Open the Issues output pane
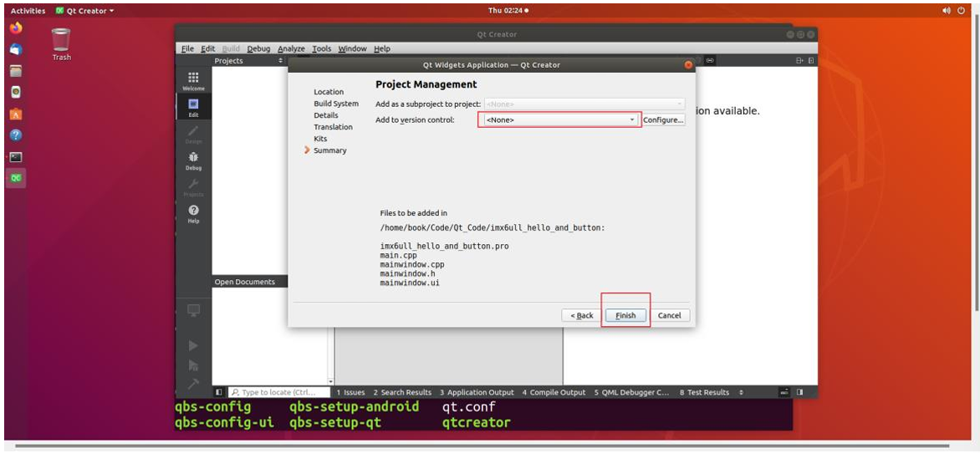 pos(350,392)
